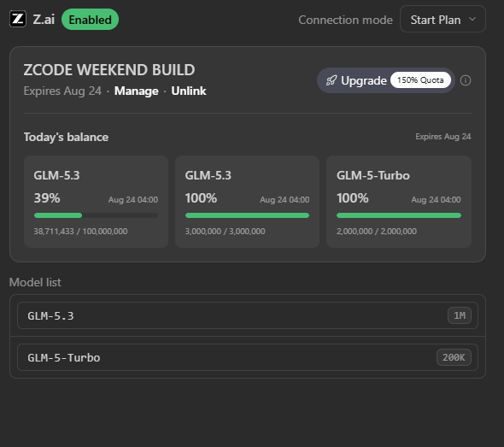The image size is (504, 447).
Task: Click the rocket icon in Upgrade button
Action: 331,80
